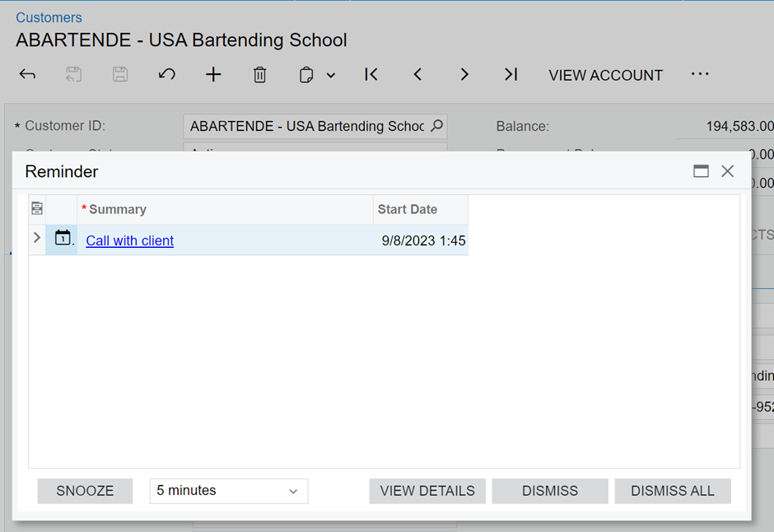774x532 pixels.
Task: Click the delete trash can icon
Action: (259, 75)
